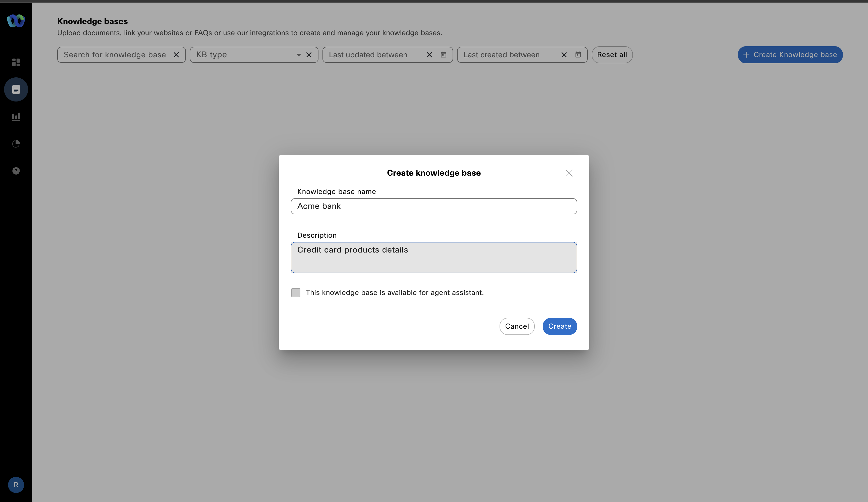Clear the Last created between filter

pyautogui.click(x=564, y=55)
